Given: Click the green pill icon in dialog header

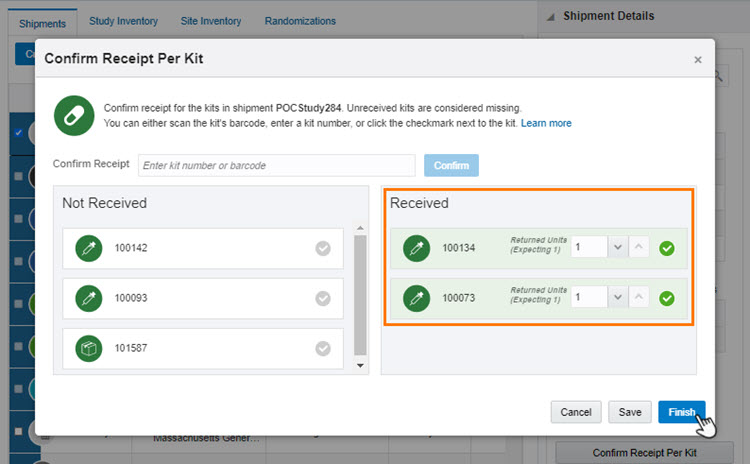Looking at the screenshot, I should (x=73, y=115).
